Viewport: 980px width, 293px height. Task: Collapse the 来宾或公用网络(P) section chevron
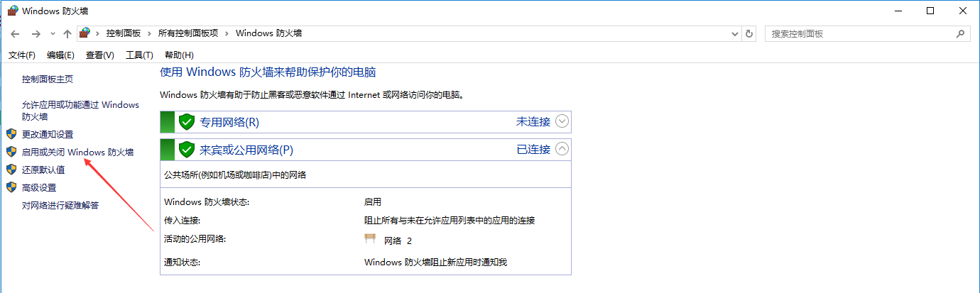click(x=562, y=149)
